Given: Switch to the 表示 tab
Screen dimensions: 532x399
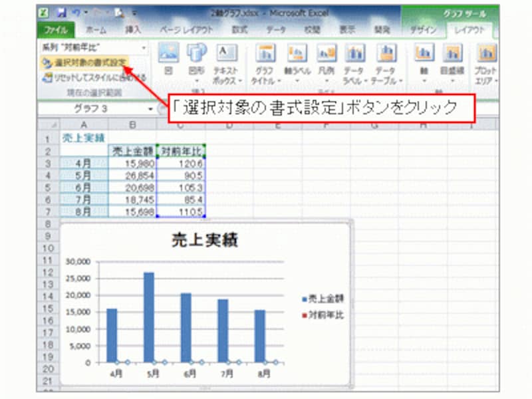Looking at the screenshot, I should [348, 30].
